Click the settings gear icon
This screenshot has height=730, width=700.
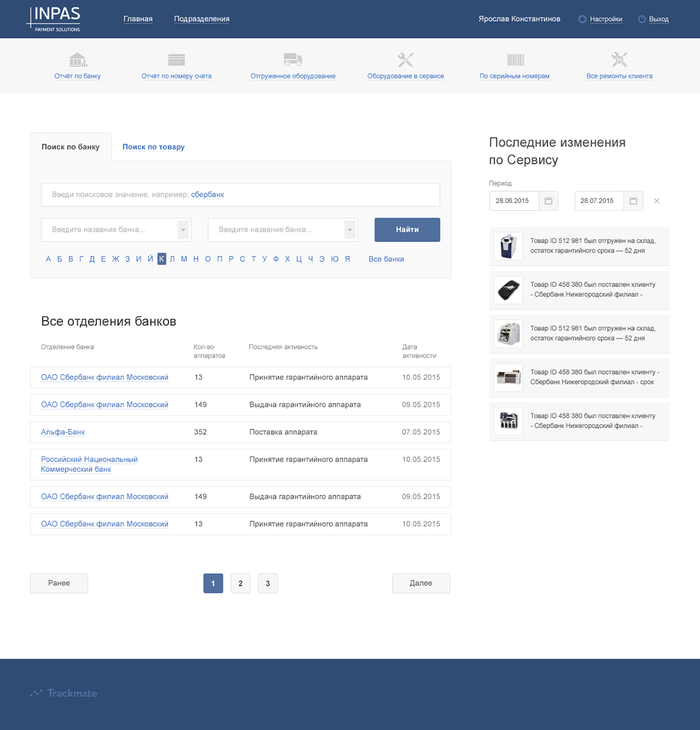(582, 19)
